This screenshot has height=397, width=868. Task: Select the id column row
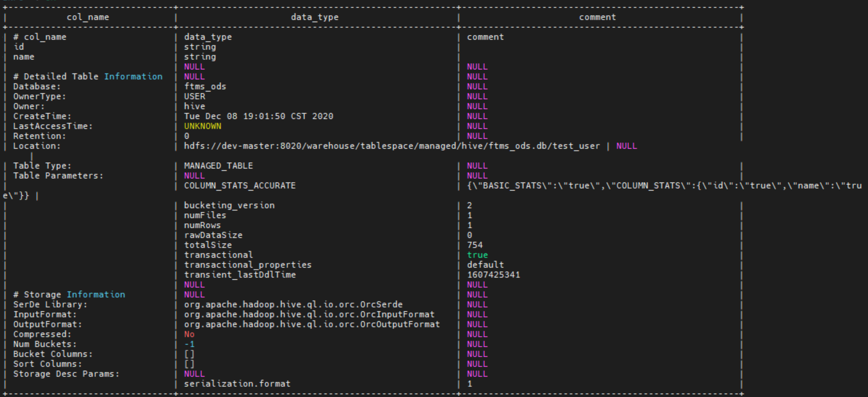point(373,47)
